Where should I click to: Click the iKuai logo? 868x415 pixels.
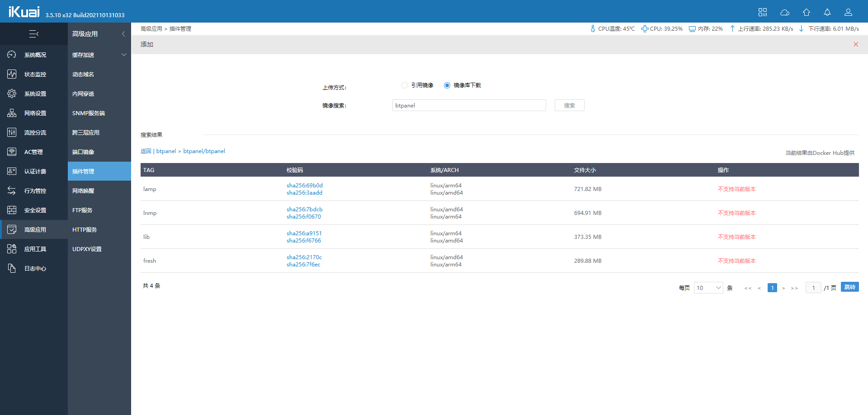click(24, 12)
